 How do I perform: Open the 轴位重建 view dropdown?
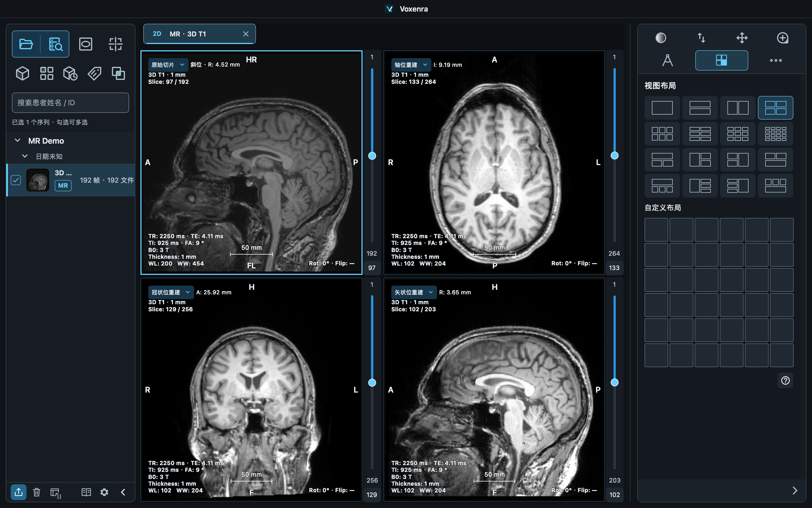(x=411, y=65)
